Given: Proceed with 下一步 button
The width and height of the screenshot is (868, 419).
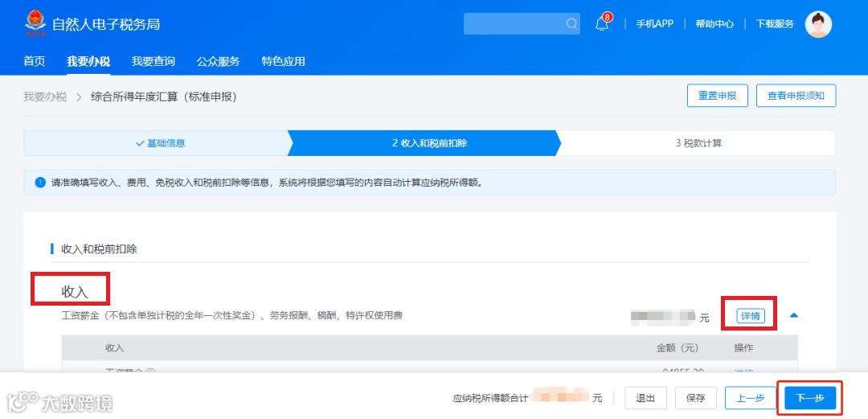Looking at the screenshot, I should pyautogui.click(x=810, y=398).
